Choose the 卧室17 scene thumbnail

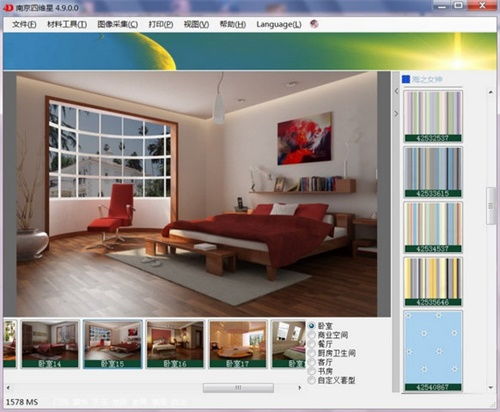(238, 344)
